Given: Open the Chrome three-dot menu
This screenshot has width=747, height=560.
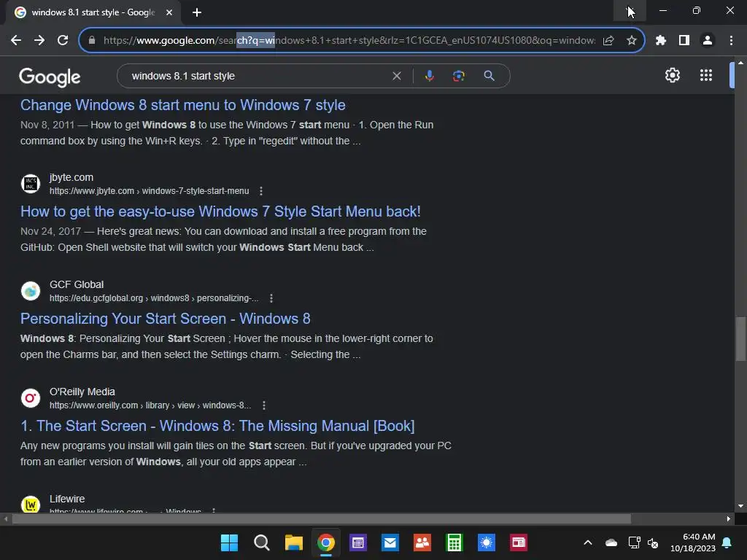Looking at the screenshot, I should click(731, 41).
